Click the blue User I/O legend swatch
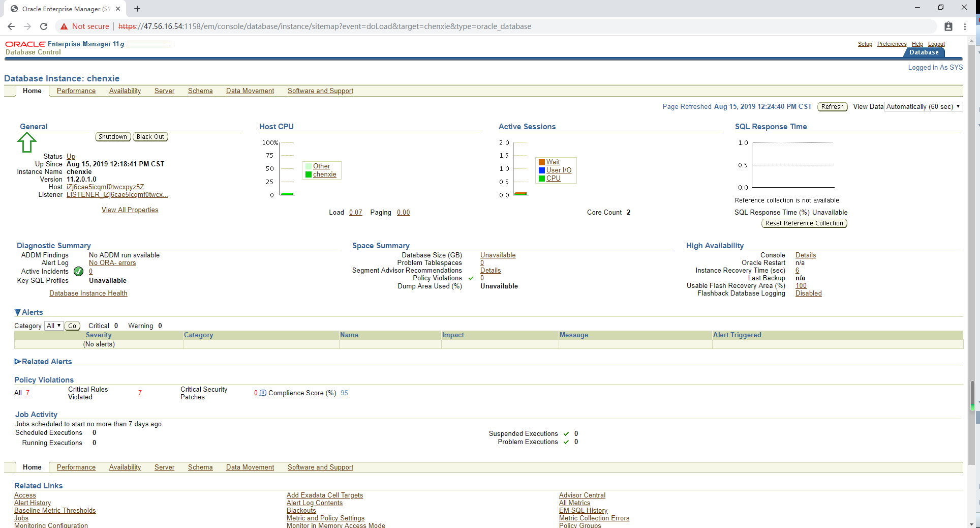Viewport: 980px width, 528px height. (x=542, y=170)
